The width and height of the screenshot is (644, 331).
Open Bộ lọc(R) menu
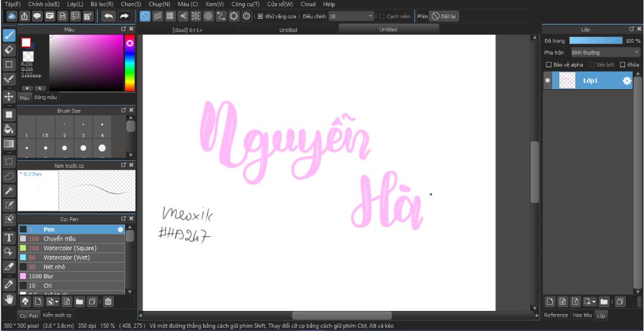[102, 4]
